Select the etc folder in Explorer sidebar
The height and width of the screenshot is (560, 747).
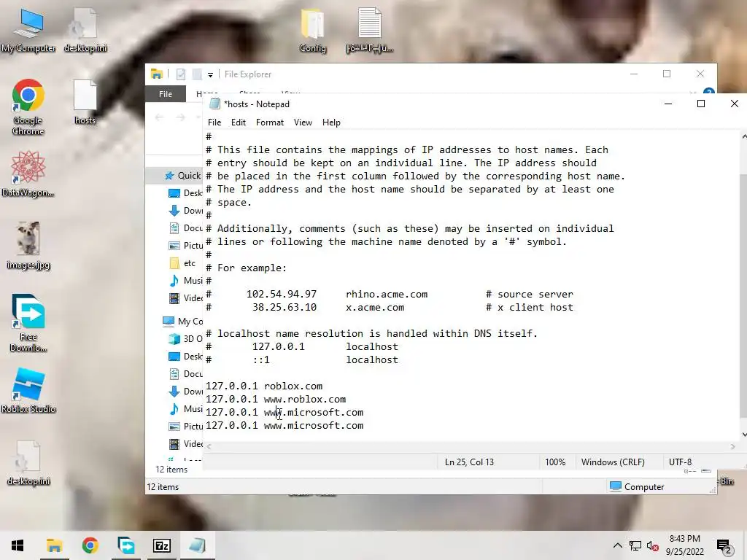coord(182,262)
